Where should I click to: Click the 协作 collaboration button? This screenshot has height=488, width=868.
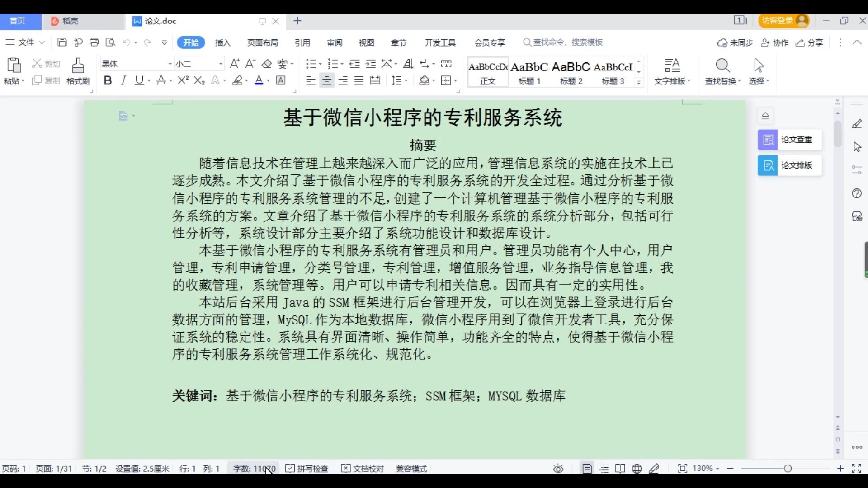775,42
